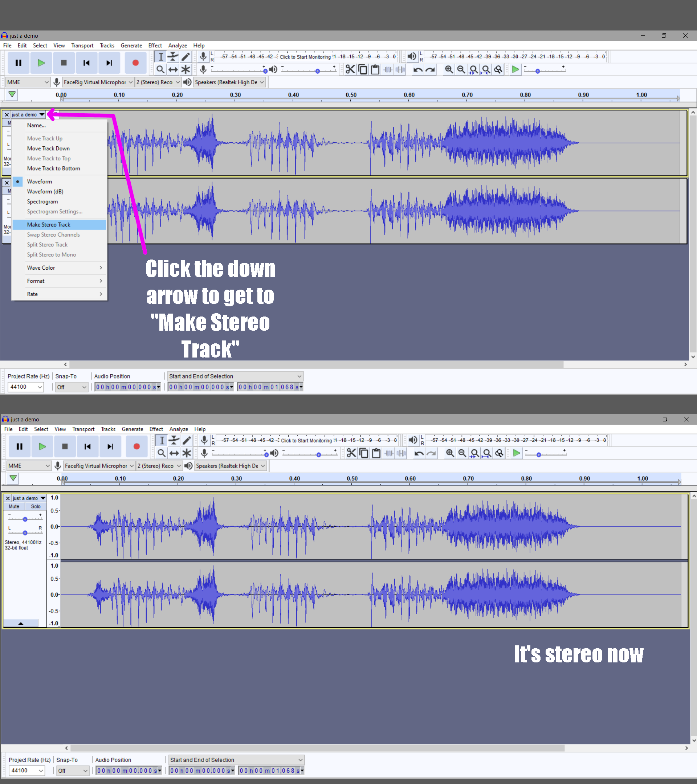
Task: Mute the stereo track in bottom window
Action: pos(14,506)
